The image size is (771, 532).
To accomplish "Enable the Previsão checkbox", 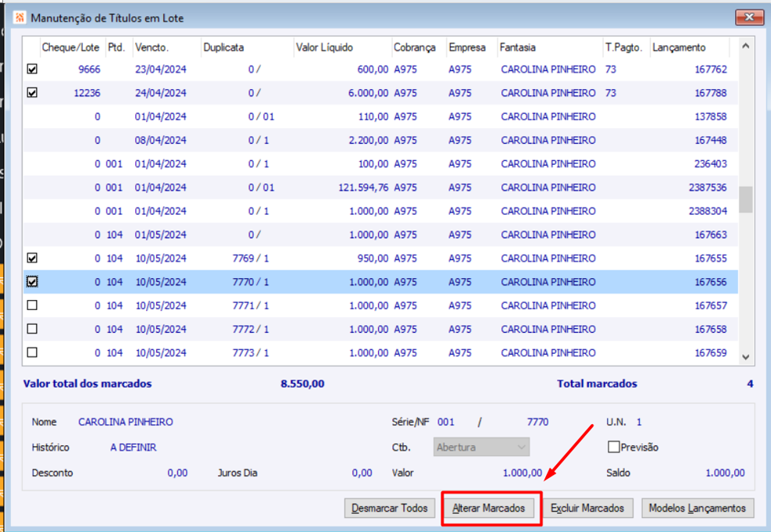I will tap(613, 446).
